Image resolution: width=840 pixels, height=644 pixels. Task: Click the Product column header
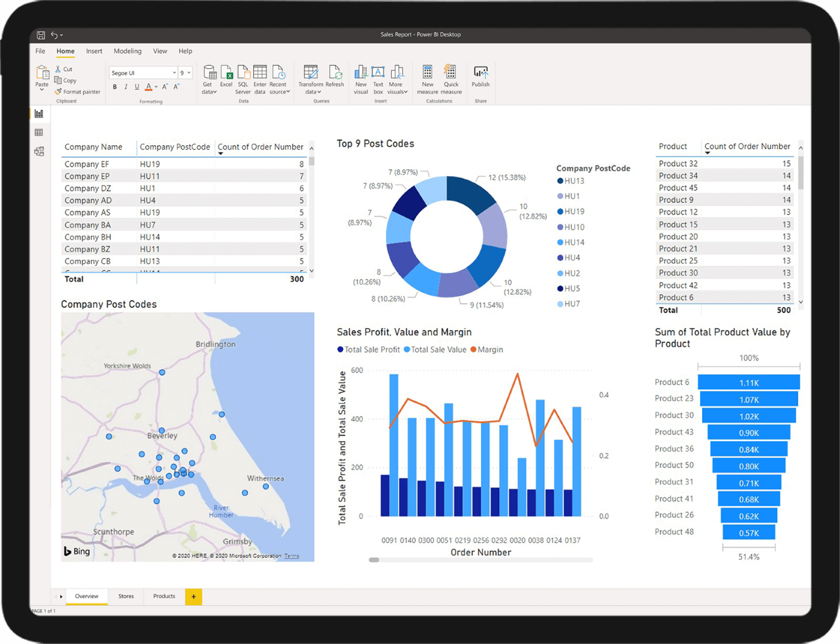coord(673,146)
